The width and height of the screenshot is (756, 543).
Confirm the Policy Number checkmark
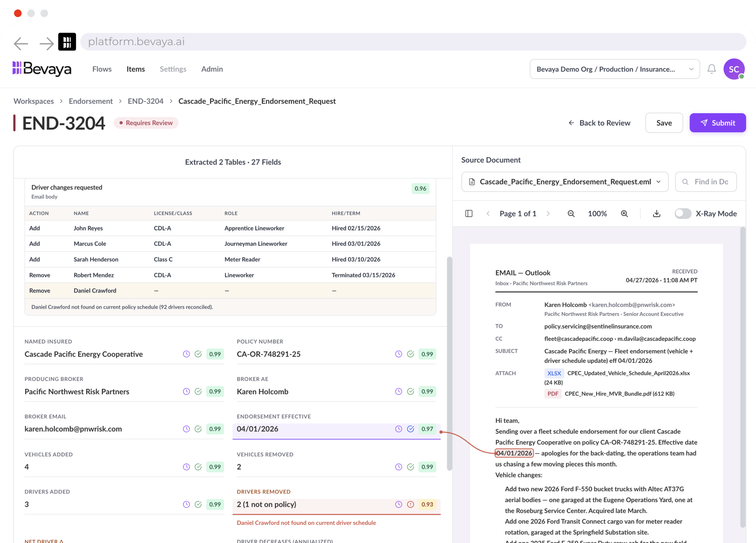tap(411, 354)
